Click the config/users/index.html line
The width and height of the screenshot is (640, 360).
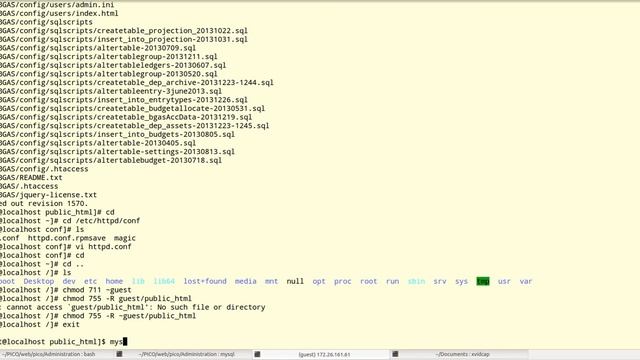point(59,13)
